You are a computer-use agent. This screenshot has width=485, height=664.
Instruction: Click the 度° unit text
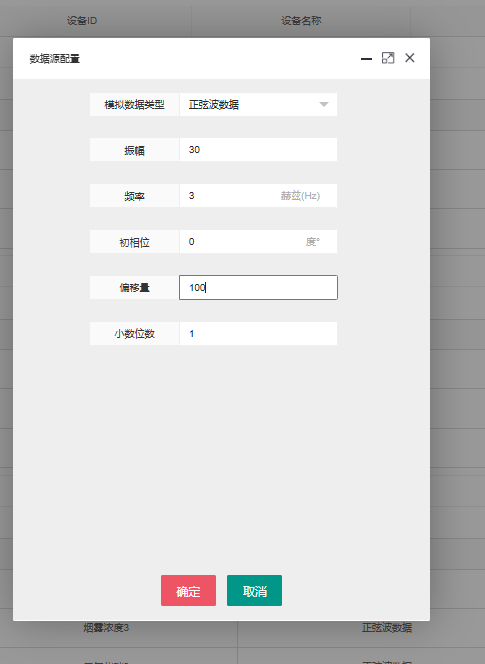point(313,242)
